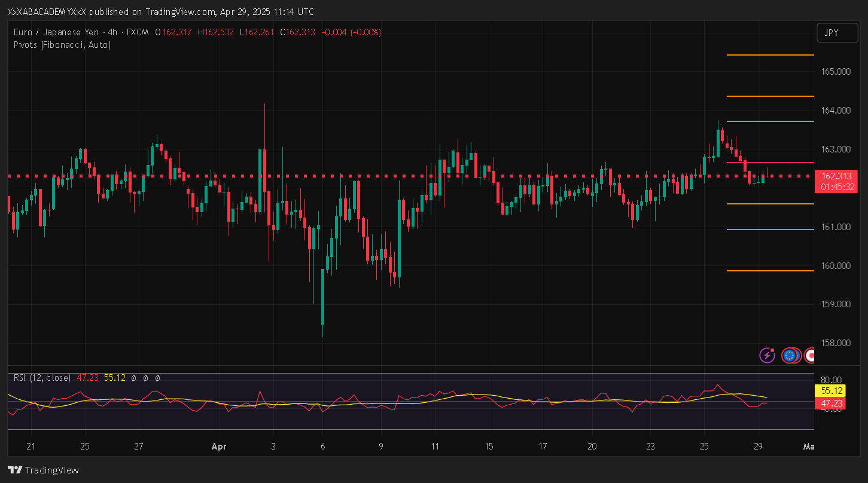Click the TradingView logo at bottom left

point(43,470)
